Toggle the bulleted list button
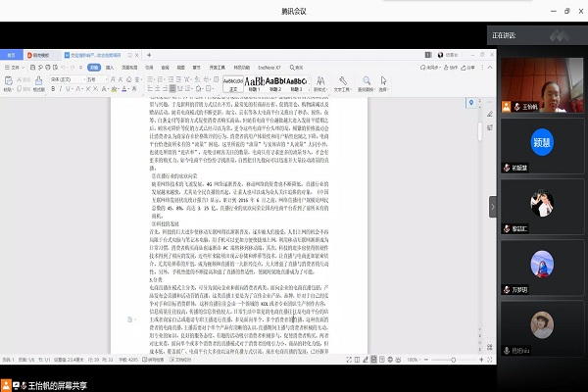588x392 pixels. pos(150,79)
